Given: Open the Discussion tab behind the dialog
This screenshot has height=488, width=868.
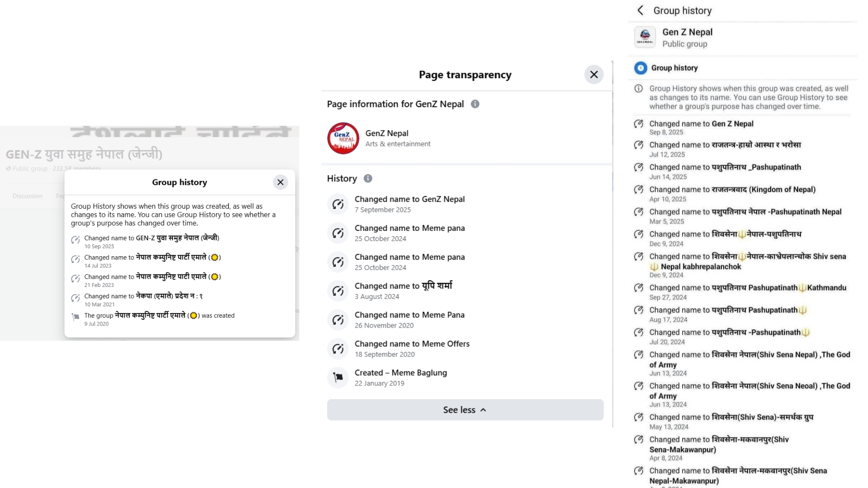Looking at the screenshot, I should coord(28,196).
